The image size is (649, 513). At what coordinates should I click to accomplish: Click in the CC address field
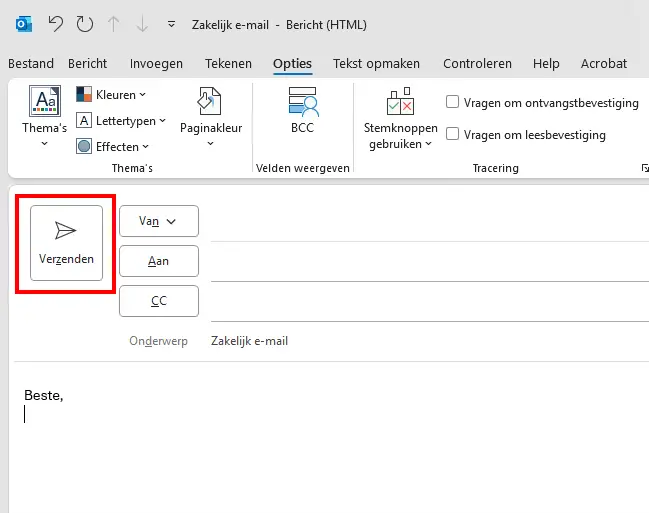430,301
